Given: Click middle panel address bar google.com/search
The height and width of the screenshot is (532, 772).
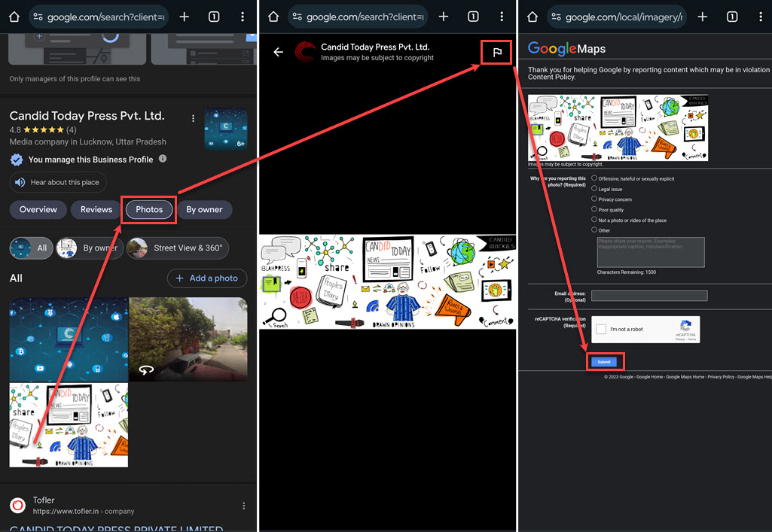Looking at the screenshot, I should 358,17.
